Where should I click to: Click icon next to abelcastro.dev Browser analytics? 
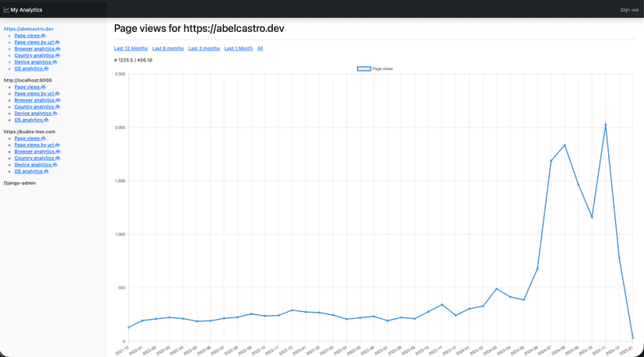(x=58, y=49)
